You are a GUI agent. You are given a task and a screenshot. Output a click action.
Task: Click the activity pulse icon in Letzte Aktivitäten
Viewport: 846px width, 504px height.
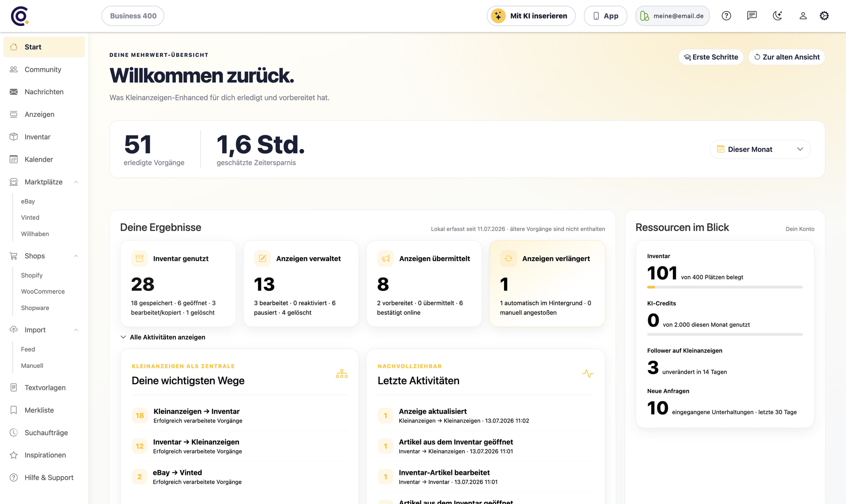coord(587,374)
